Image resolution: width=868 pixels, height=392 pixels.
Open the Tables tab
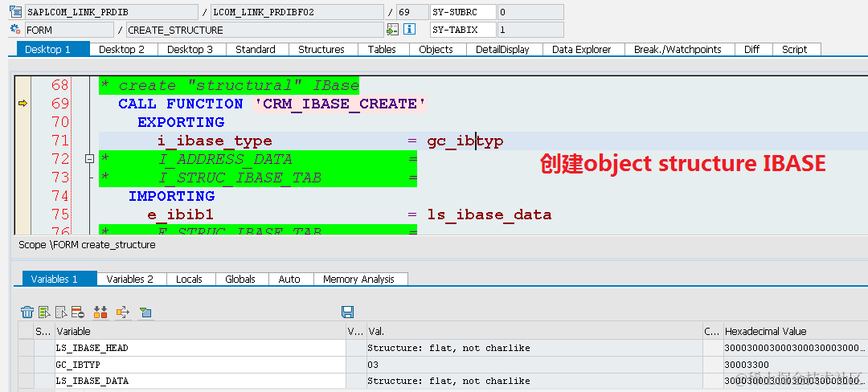382,49
